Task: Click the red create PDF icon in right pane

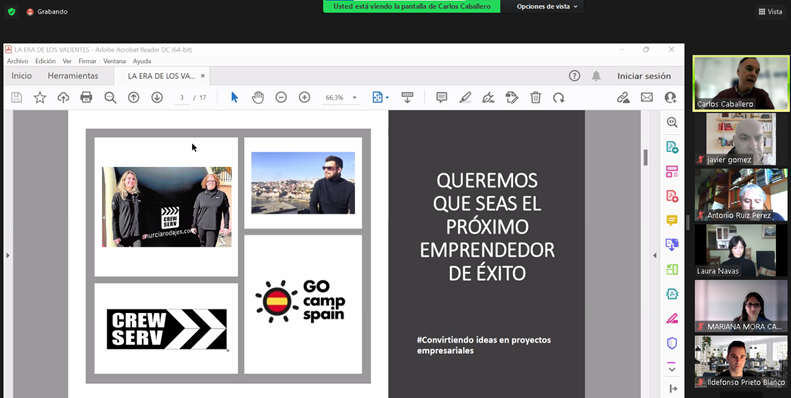Action: [672, 196]
